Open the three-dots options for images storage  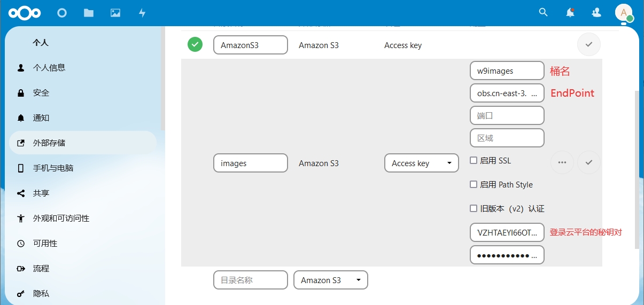click(x=562, y=162)
